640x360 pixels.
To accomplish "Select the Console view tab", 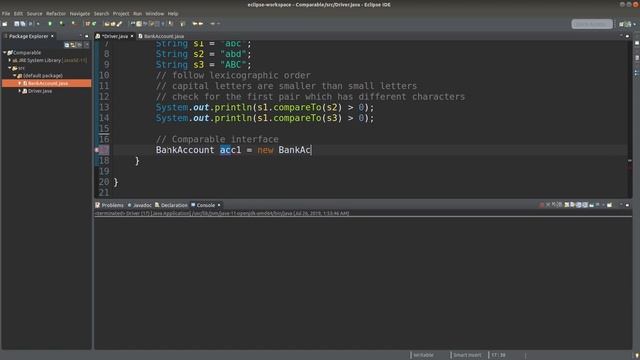I will [x=205, y=205].
